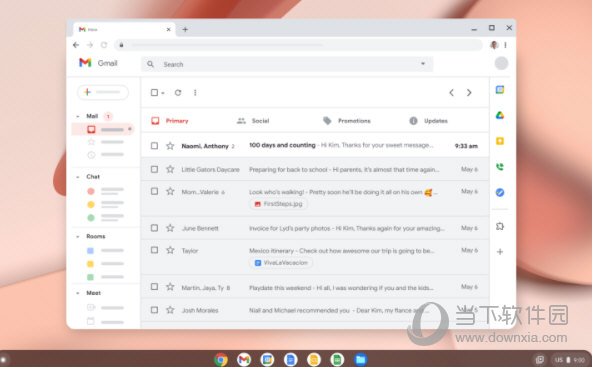Open the green phone icon in side panel

pos(500,167)
